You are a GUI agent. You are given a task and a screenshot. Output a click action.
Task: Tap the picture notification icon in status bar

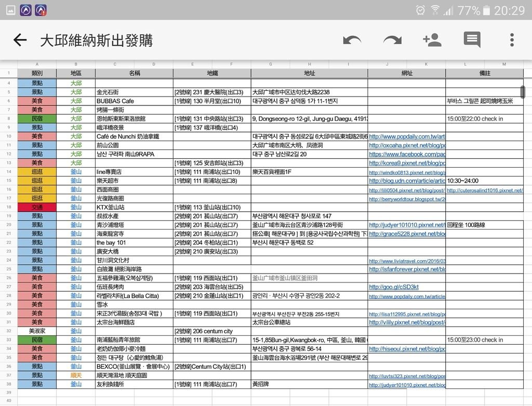(11, 10)
